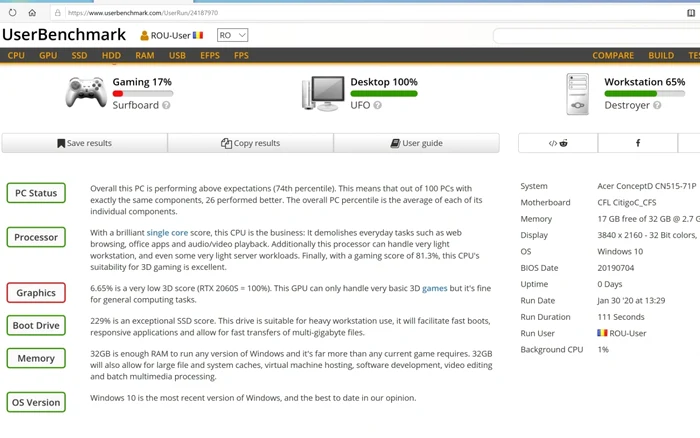Open the User guide button
This screenshot has height=438, width=700.
(x=417, y=143)
